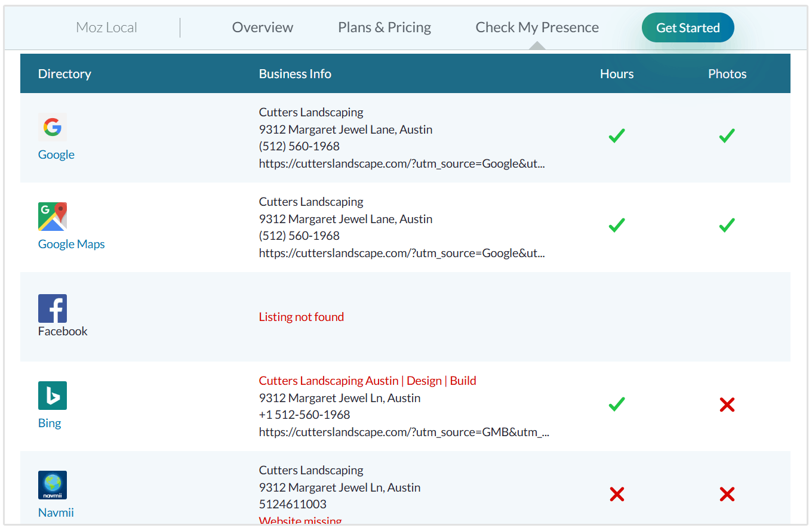
Task: Click the Bing logo icon
Action: click(53, 396)
